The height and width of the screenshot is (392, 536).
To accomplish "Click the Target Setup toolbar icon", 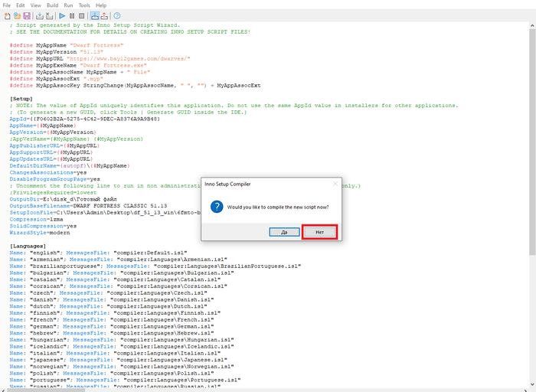I will coord(94,15).
